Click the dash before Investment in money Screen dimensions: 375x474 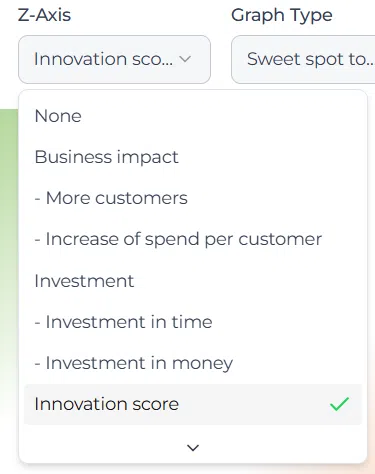pos(38,364)
